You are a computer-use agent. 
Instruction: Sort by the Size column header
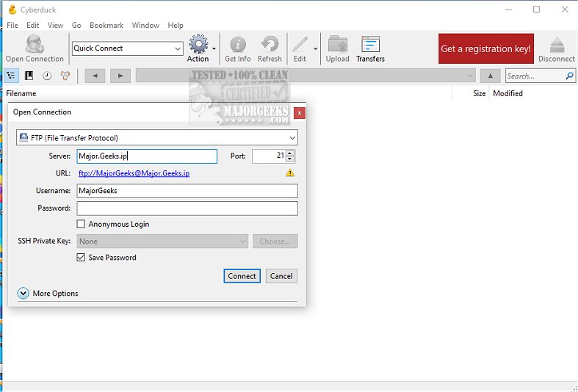click(479, 93)
